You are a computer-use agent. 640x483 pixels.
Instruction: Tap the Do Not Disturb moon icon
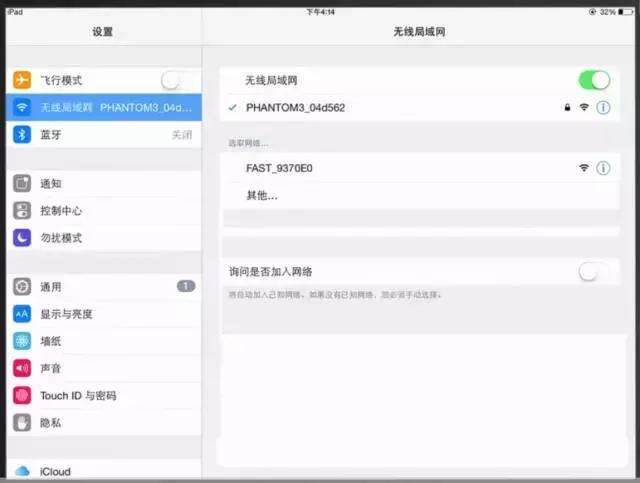click(22, 238)
